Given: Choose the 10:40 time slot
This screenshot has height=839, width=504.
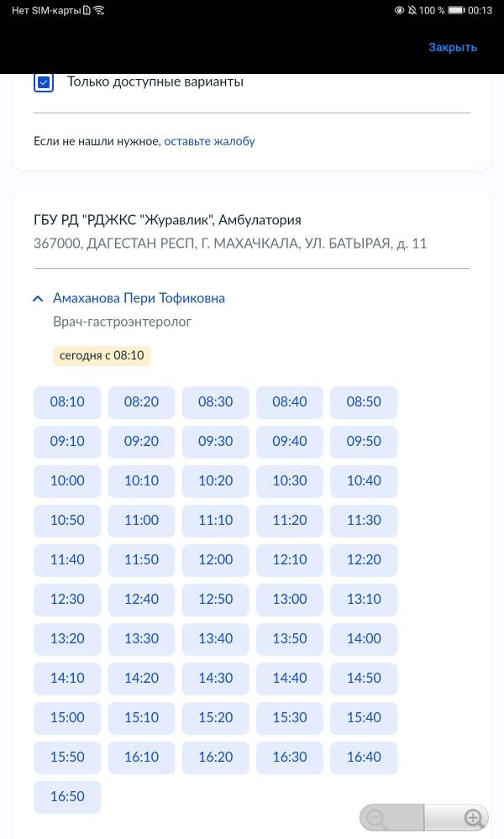Looking at the screenshot, I should pos(363,480).
